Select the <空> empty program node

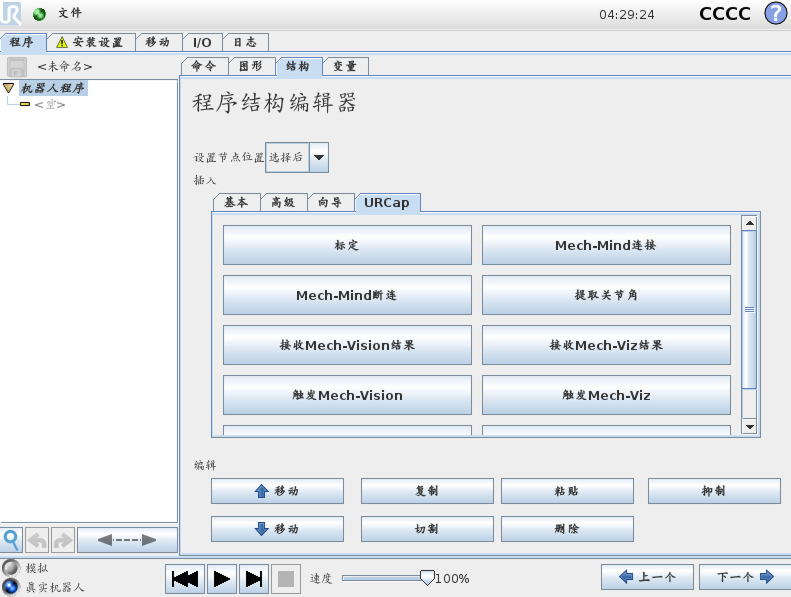click(49, 104)
